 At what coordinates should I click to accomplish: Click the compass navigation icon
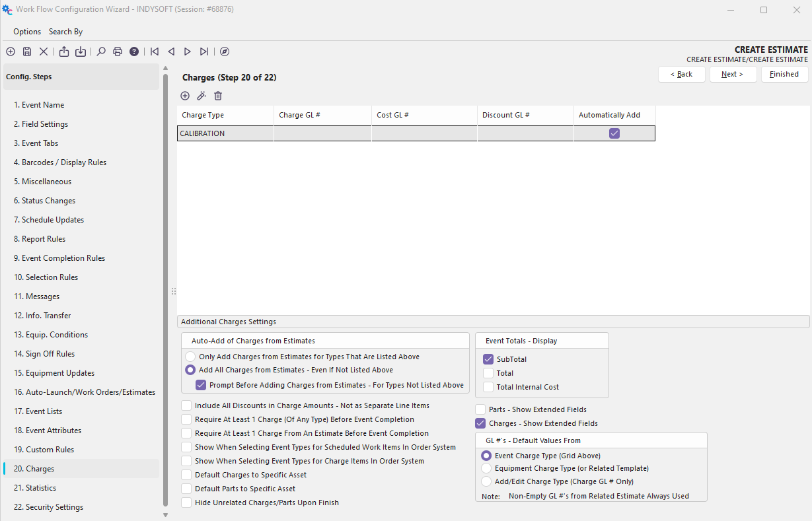(225, 52)
